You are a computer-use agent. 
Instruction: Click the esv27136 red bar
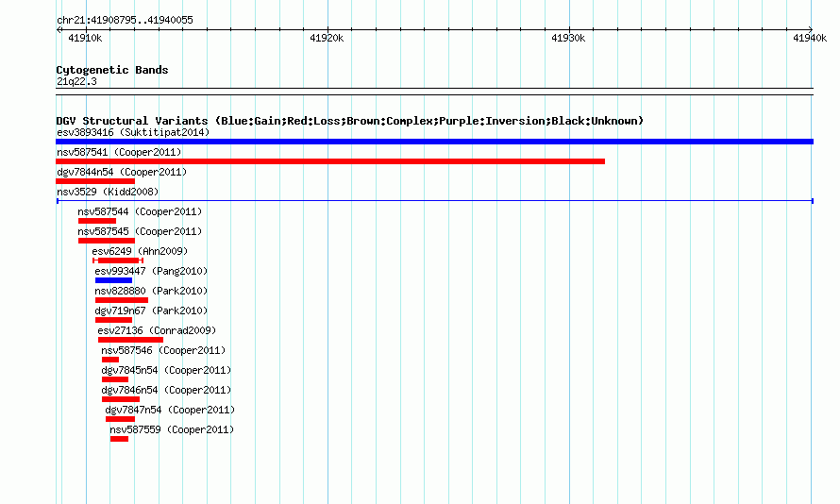click(130, 340)
